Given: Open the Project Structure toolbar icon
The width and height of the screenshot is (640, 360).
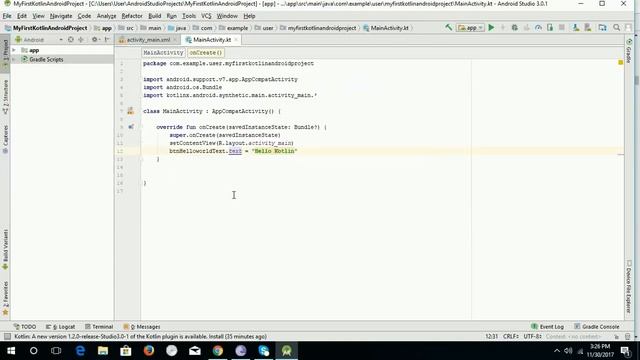Looking at the screenshot, I should [602, 28].
